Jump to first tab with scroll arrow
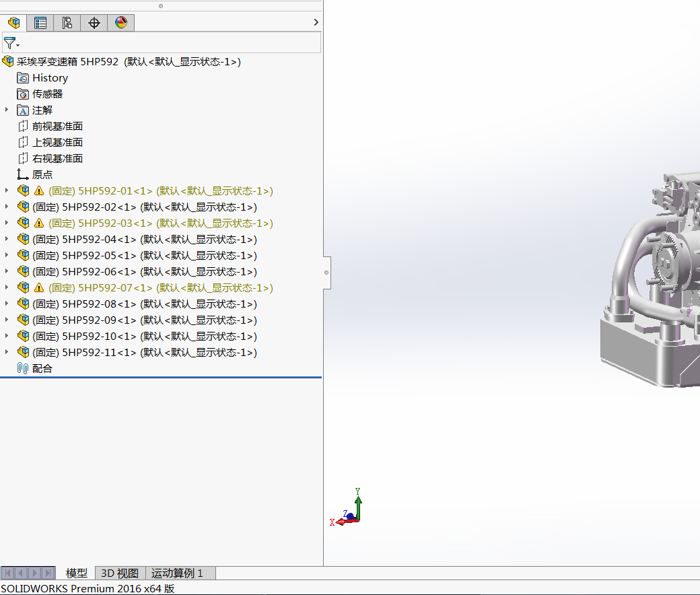Viewport: 700px width, 595px height. [7, 573]
